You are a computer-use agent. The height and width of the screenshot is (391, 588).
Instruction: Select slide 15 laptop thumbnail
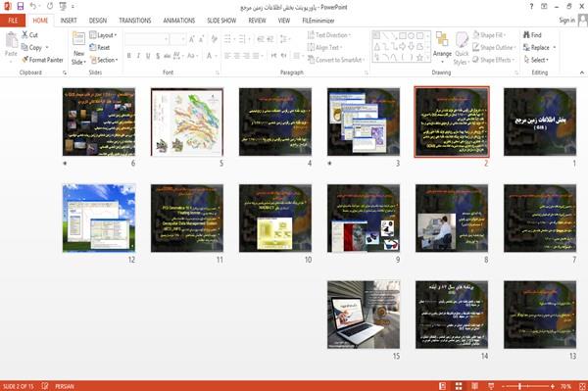point(364,315)
